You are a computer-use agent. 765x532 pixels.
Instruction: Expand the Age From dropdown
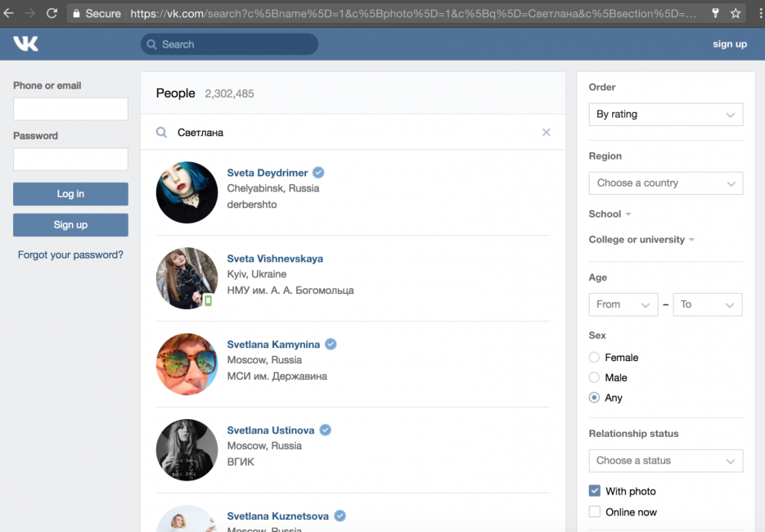(623, 304)
